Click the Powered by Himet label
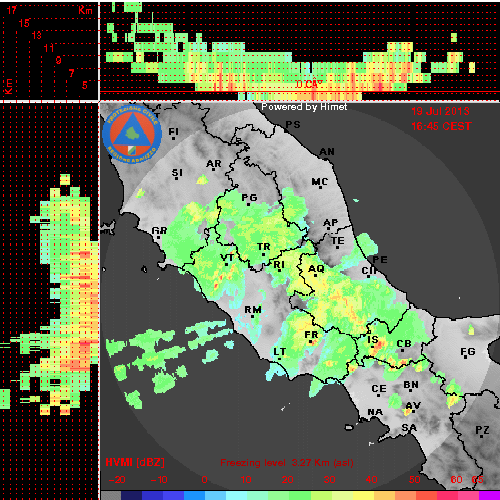This screenshot has width=500, height=500. click(x=304, y=107)
